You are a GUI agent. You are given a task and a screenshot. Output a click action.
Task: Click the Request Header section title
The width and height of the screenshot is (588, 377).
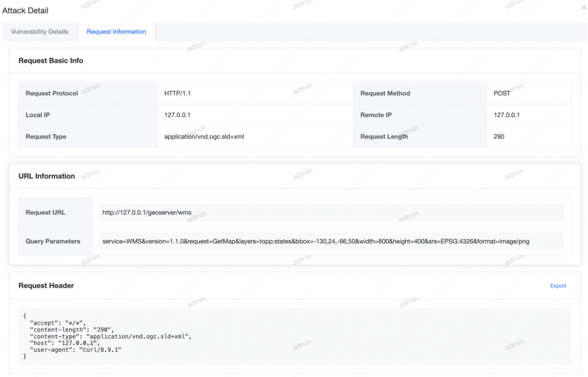[x=46, y=286]
